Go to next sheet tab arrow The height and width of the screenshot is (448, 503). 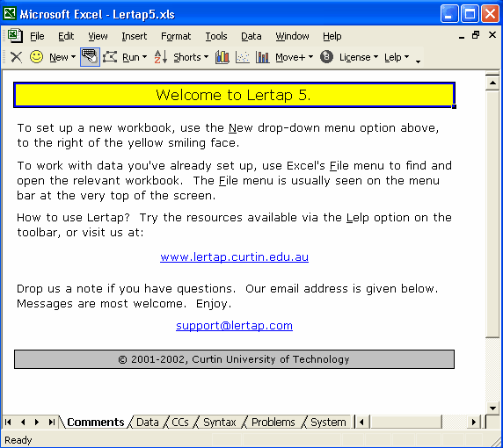tap(37, 422)
